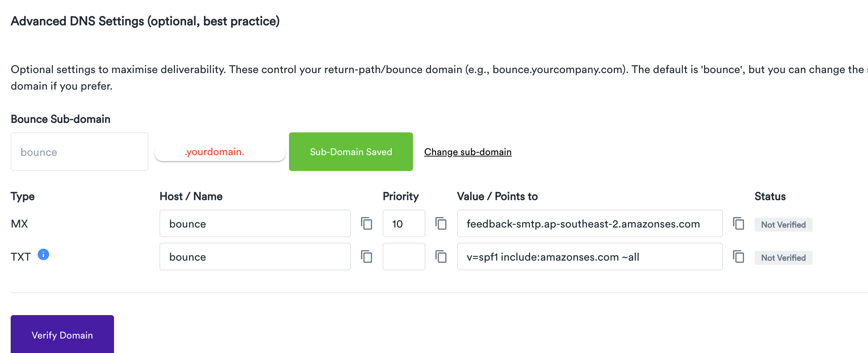This screenshot has width=868, height=353.
Task: Copy the MX priority value
Action: pyautogui.click(x=441, y=223)
